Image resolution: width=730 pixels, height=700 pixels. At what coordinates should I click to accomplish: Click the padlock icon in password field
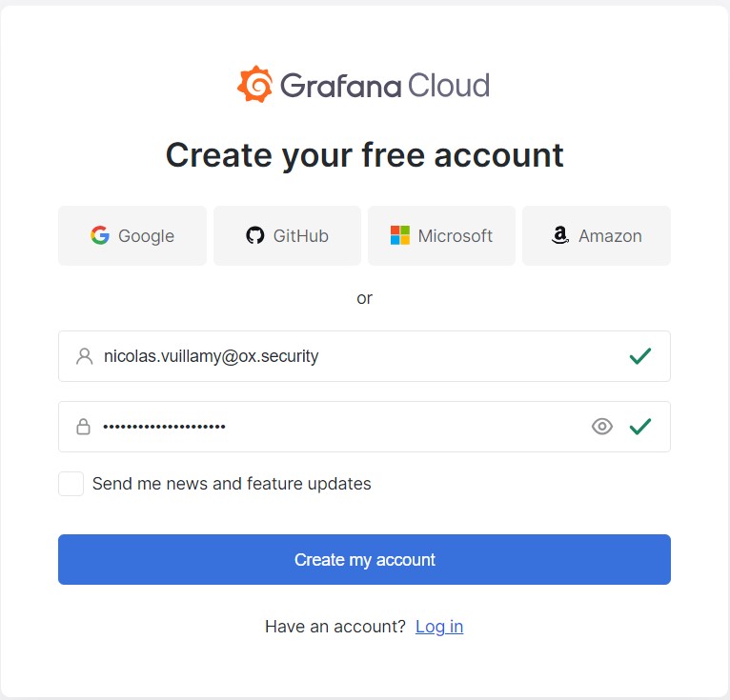[x=84, y=427]
